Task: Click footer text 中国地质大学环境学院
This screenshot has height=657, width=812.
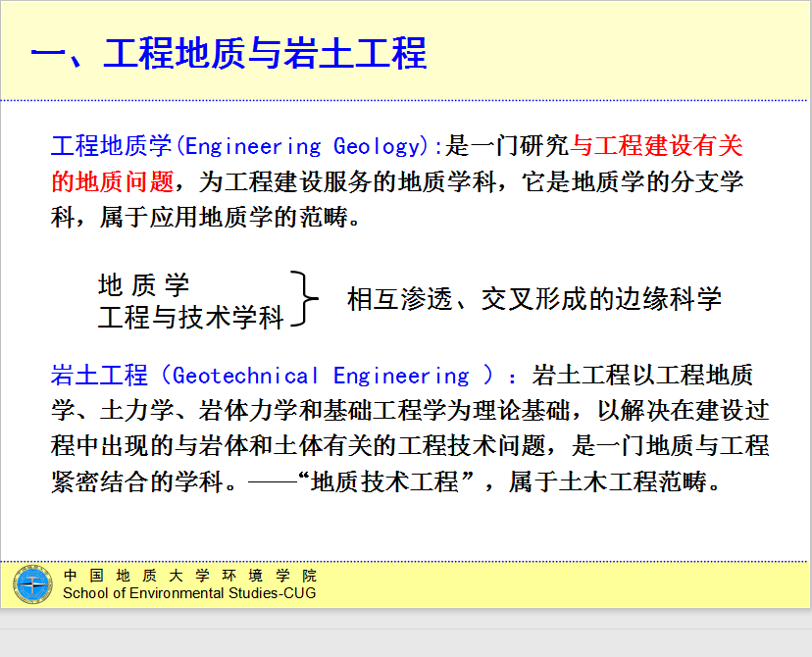Action: tap(189, 576)
